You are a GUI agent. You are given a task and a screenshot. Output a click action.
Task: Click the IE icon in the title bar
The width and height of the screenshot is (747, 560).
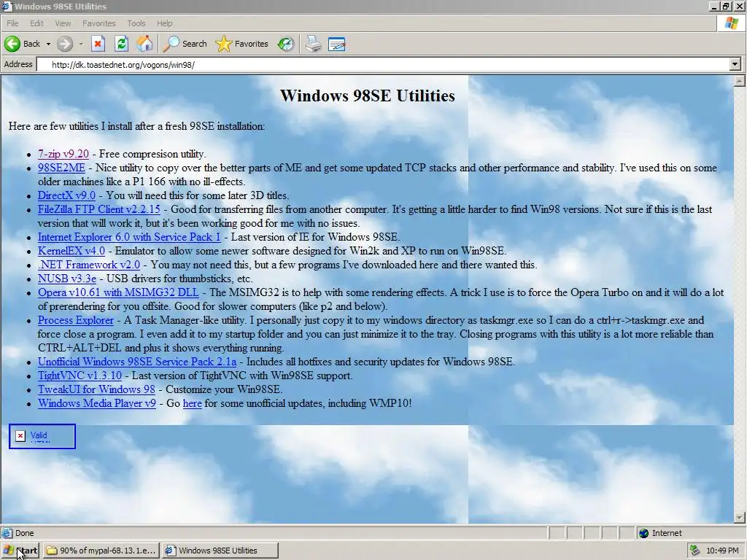[x=7, y=6]
